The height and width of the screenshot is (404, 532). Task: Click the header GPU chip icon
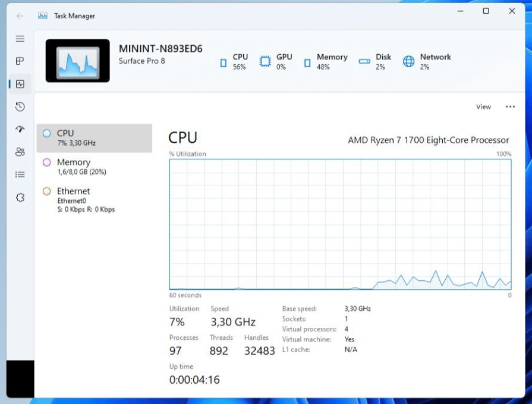click(x=265, y=61)
